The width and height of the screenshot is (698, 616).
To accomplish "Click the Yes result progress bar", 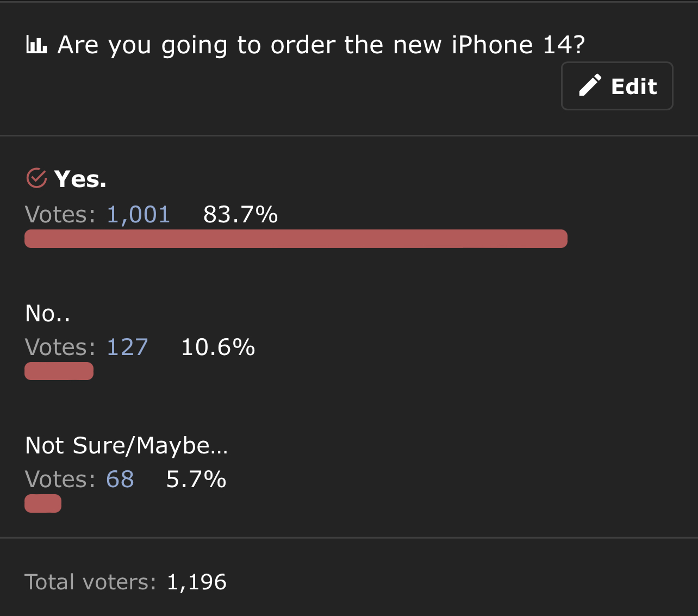I will tap(296, 239).
